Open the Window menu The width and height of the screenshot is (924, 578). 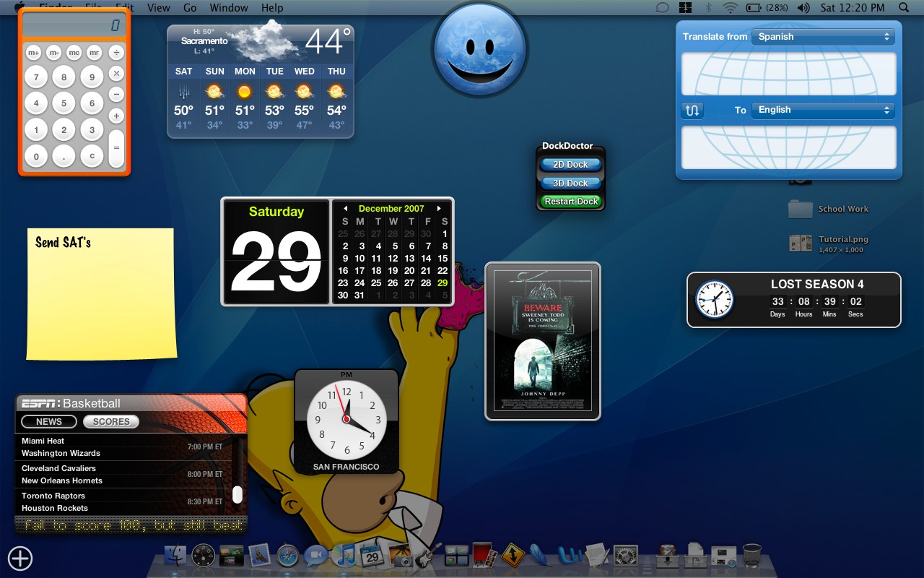click(228, 8)
